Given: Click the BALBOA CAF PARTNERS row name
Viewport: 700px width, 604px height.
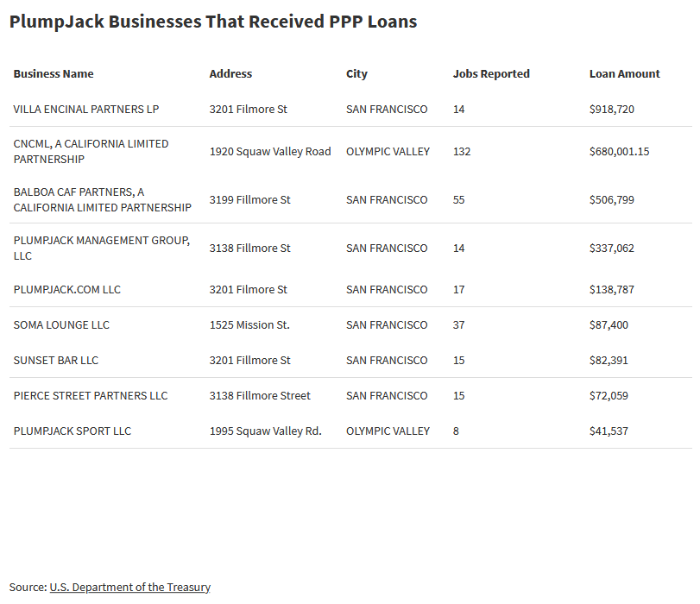Looking at the screenshot, I should 102,199.
